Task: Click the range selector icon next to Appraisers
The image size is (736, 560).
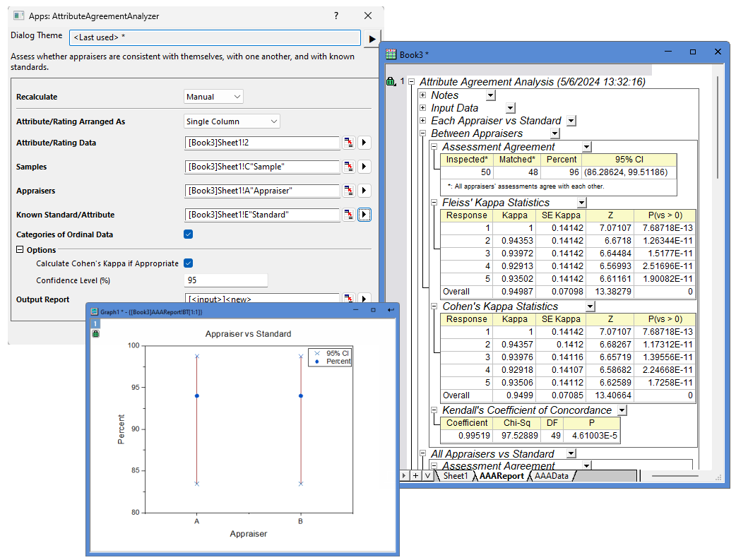Action: pyautogui.click(x=348, y=191)
